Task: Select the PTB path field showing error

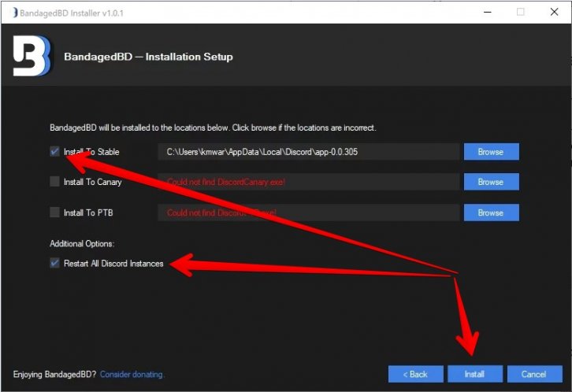Action: [309, 213]
